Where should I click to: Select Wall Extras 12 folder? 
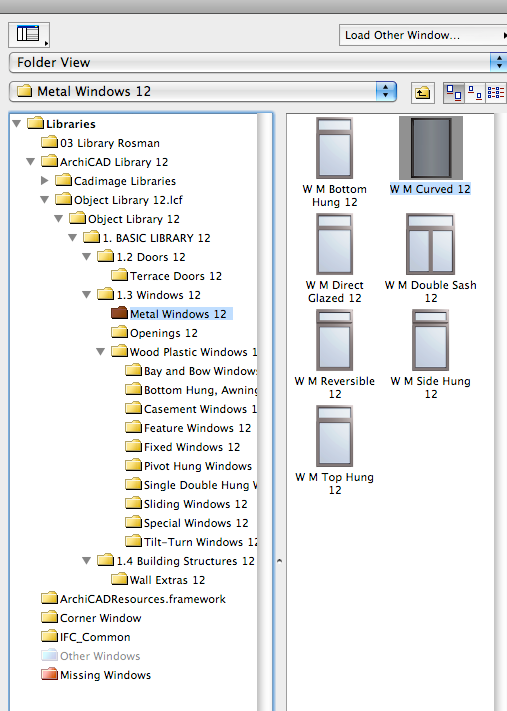pyautogui.click(x=158, y=580)
